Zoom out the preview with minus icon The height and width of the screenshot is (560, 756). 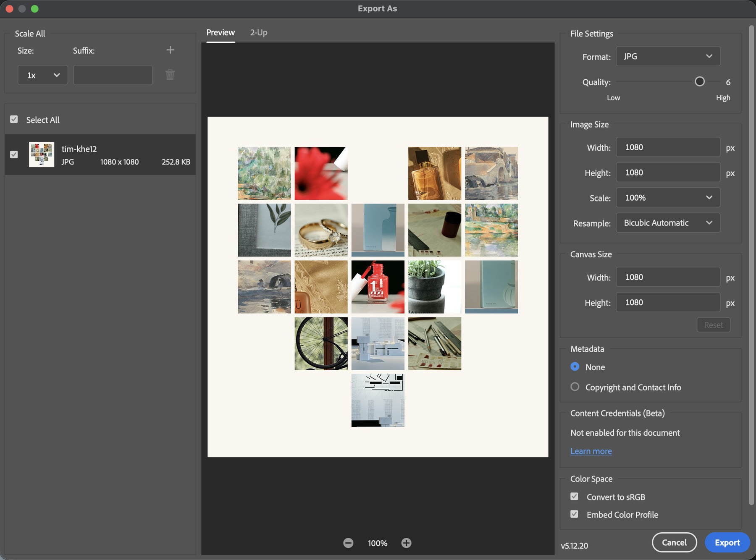click(348, 543)
